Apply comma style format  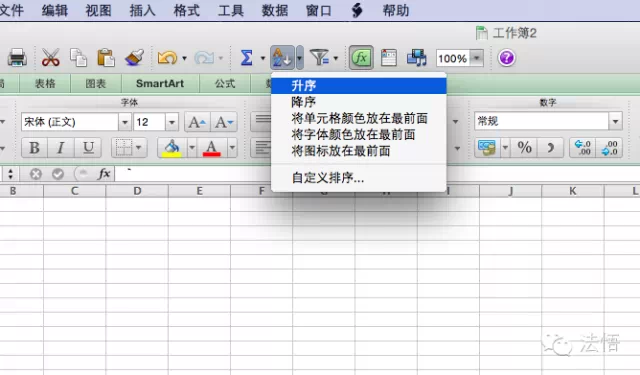tap(551, 148)
